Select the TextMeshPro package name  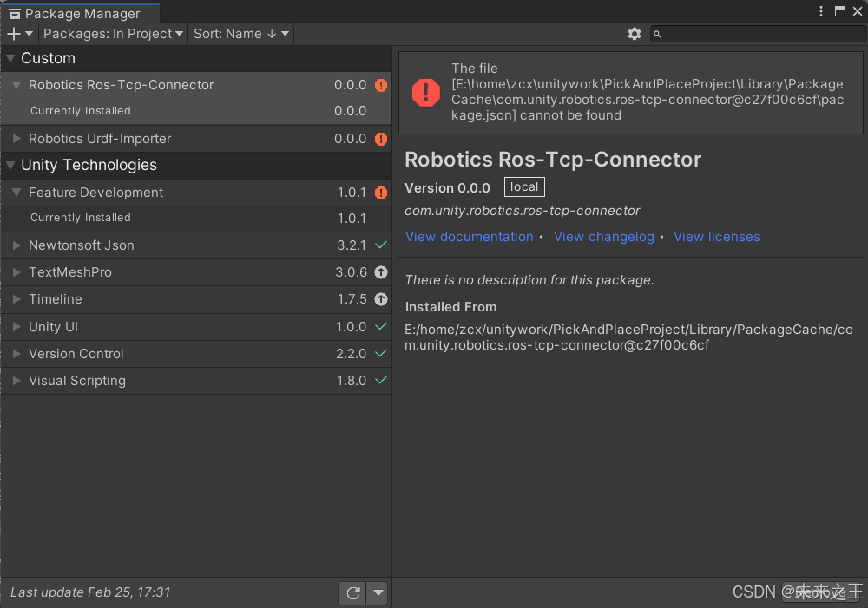[x=70, y=272]
